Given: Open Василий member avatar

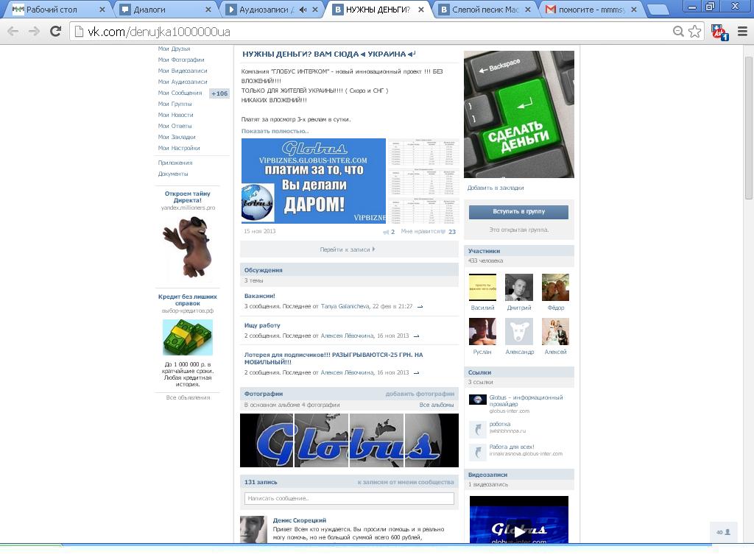Looking at the screenshot, I should pyautogui.click(x=482, y=288).
